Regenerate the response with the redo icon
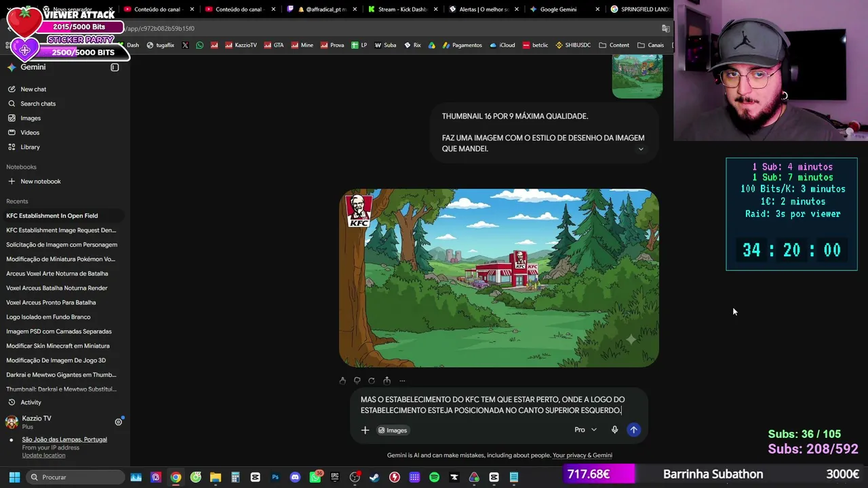 pyautogui.click(x=372, y=381)
